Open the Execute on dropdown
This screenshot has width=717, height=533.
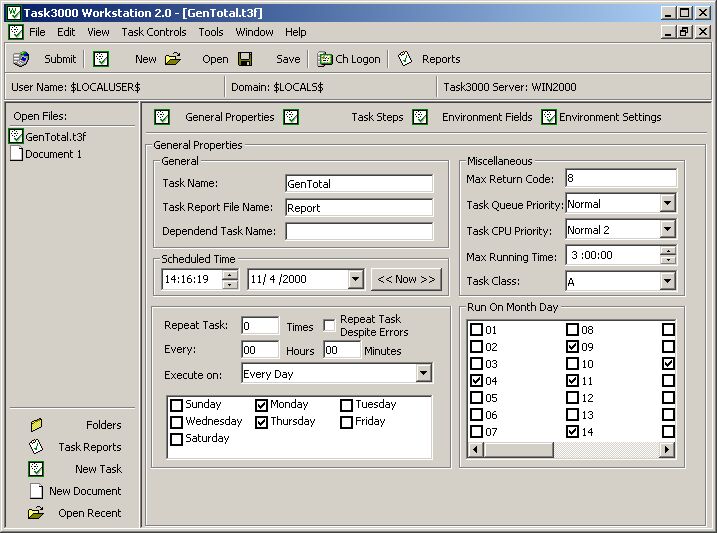pyautogui.click(x=424, y=374)
